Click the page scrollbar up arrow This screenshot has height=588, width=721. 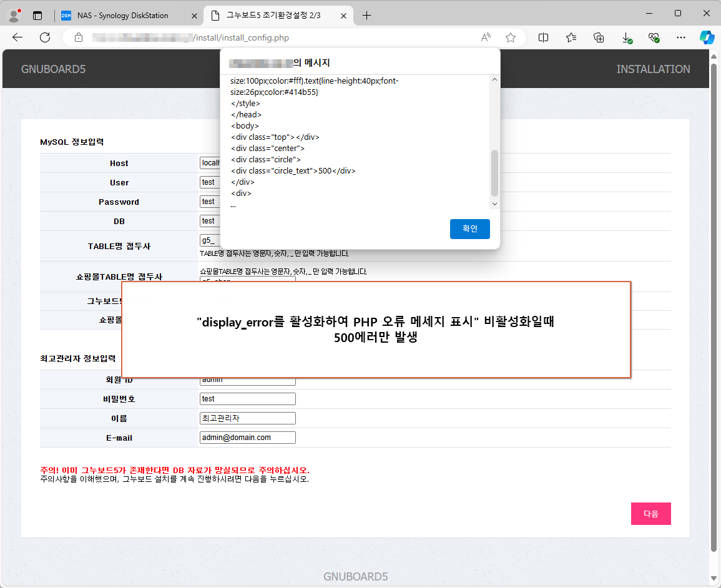click(x=714, y=57)
